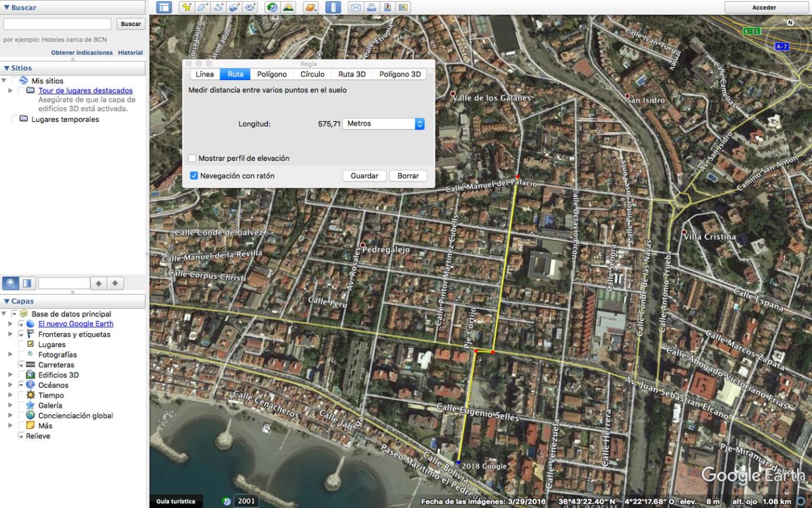Open the Obtener indicaciones link
Image resolution: width=812 pixels, height=508 pixels.
tap(82, 52)
